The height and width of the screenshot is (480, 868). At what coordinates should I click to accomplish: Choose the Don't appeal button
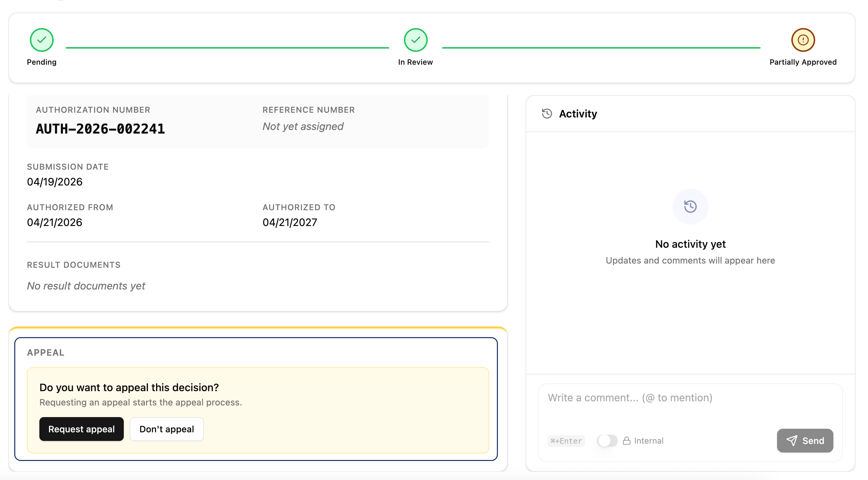click(x=166, y=429)
